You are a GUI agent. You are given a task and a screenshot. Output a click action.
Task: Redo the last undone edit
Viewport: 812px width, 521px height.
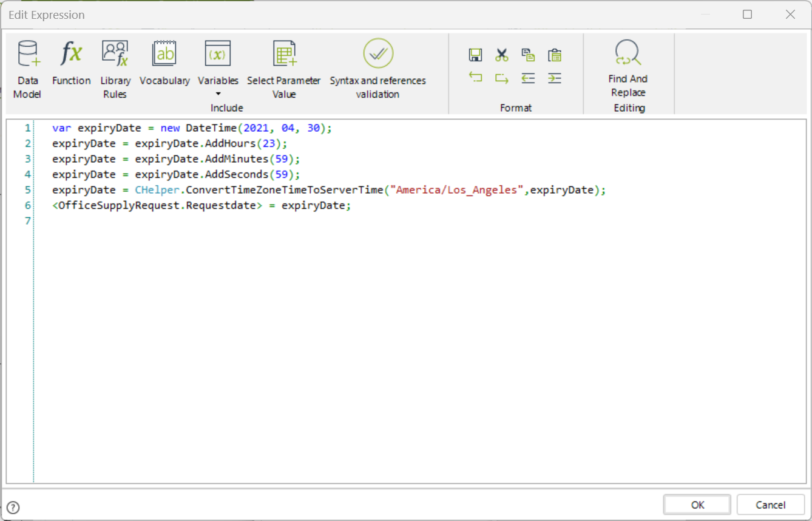501,78
